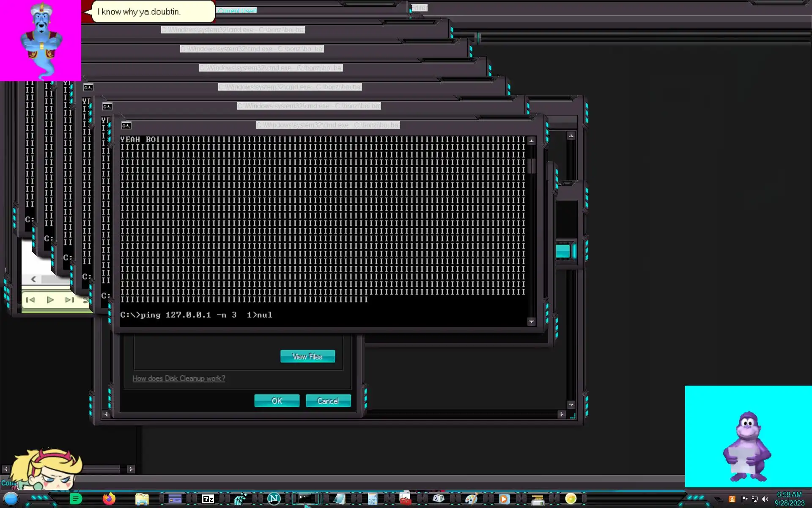812x508 pixels.
Task: Click the volume speaker tray icon
Action: [765, 499]
